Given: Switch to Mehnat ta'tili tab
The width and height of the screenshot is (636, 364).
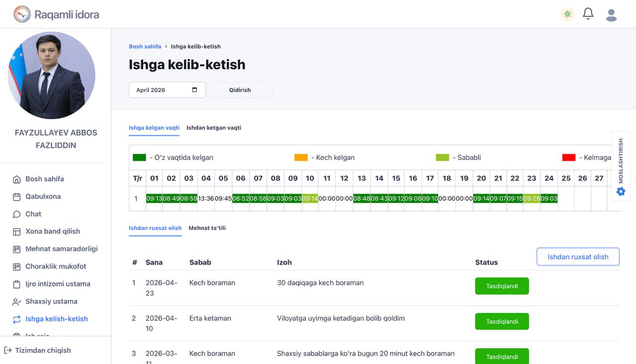Looking at the screenshot, I should click(x=207, y=228).
